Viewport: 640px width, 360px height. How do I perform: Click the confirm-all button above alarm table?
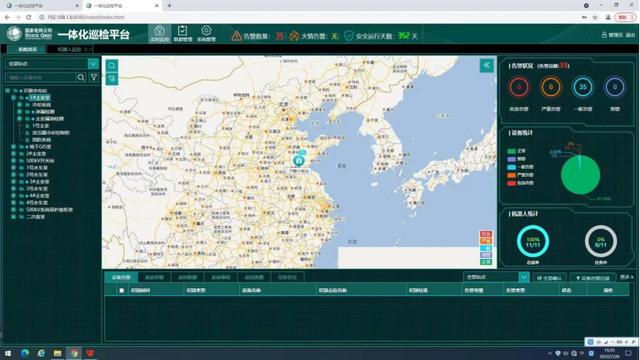549,278
